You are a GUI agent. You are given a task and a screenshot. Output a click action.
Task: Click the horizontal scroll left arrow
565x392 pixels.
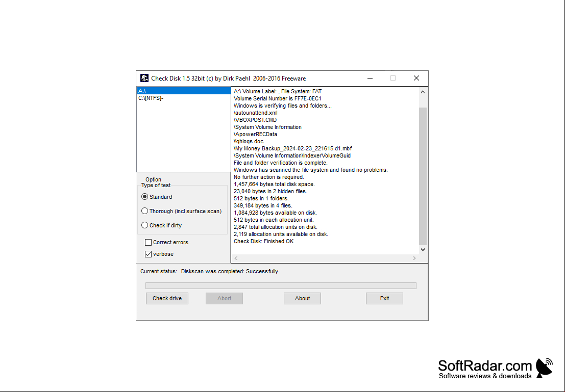coord(236,258)
